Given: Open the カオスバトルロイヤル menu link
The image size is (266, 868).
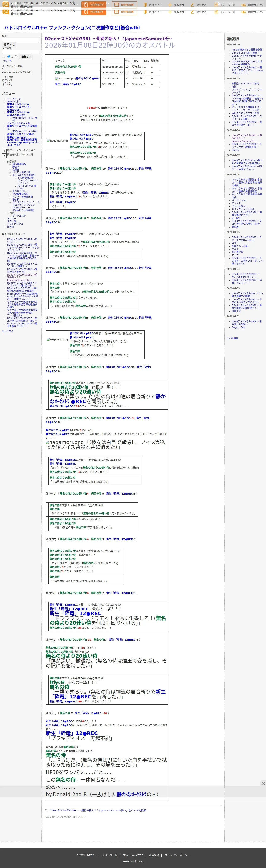Looking at the screenshot, I should [19, 123].
